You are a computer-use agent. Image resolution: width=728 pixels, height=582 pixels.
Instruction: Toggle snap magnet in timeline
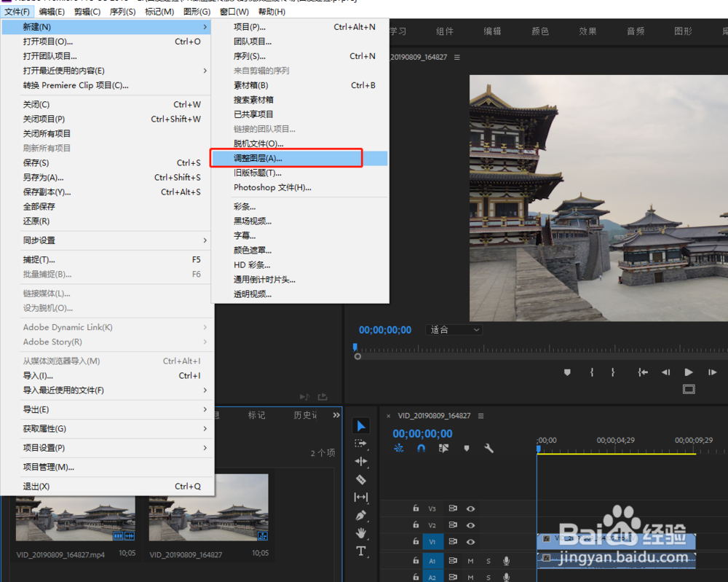click(421, 448)
